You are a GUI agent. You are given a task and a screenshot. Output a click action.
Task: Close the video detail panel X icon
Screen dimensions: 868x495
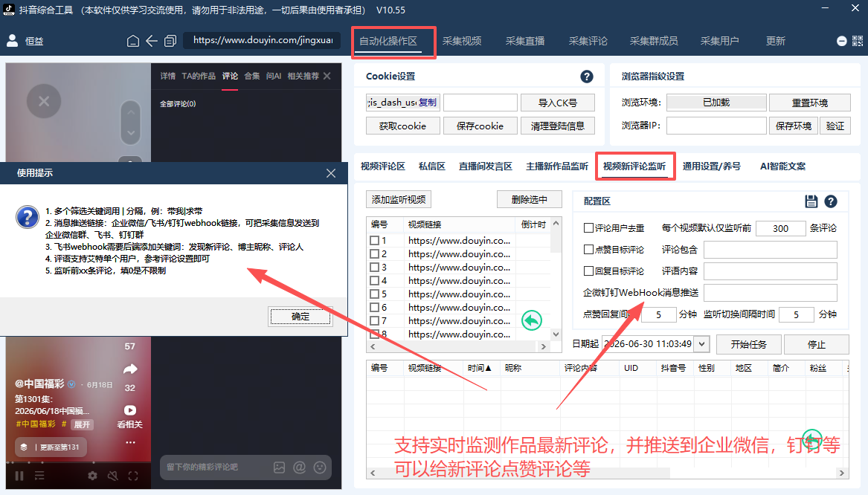(327, 76)
